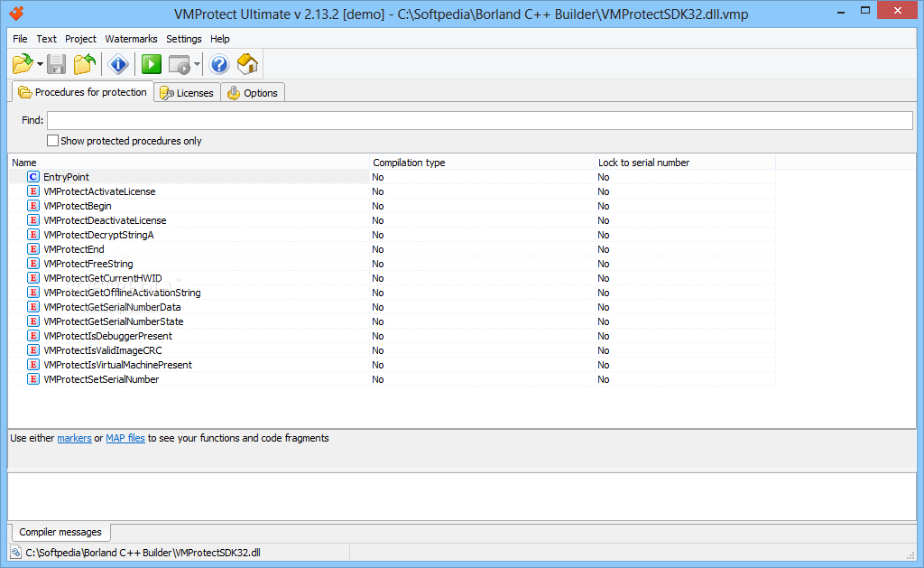Click the Execute window toolbar icon
Screen dimensions: 924x568
180,64
